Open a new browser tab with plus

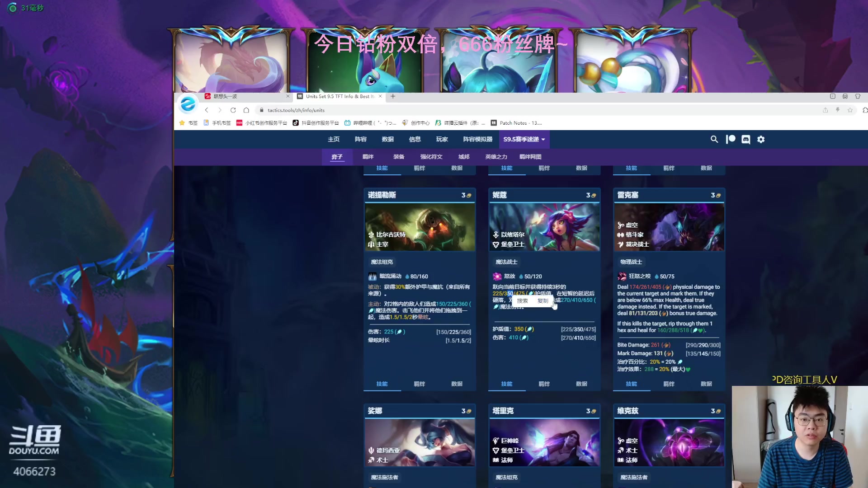(393, 96)
